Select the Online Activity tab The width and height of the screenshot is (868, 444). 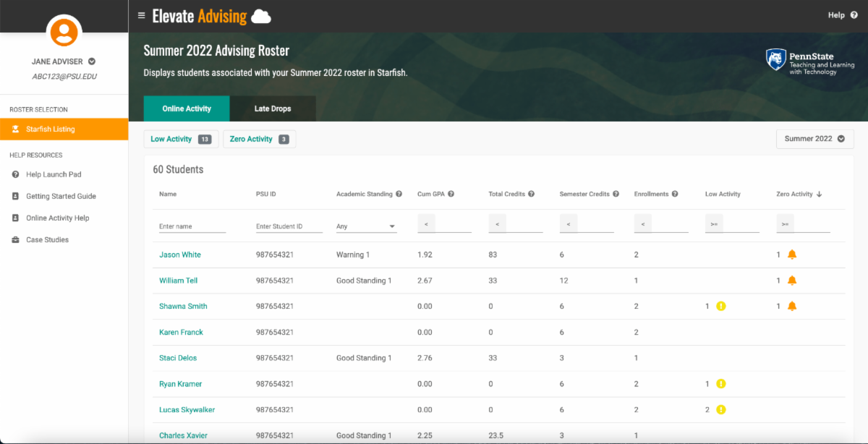click(x=187, y=108)
